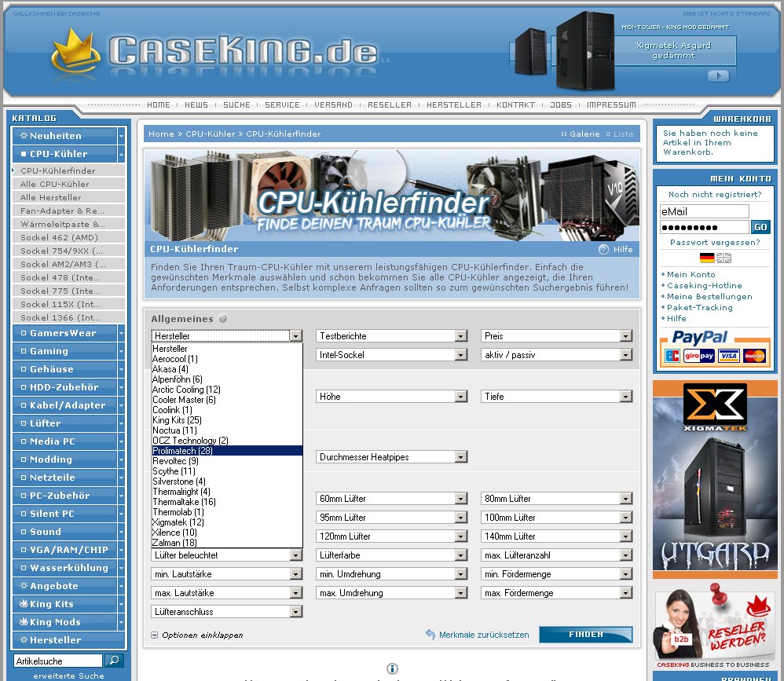Click the GO login button
The height and width of the screenshot is (681, 784).
(760, 227)
